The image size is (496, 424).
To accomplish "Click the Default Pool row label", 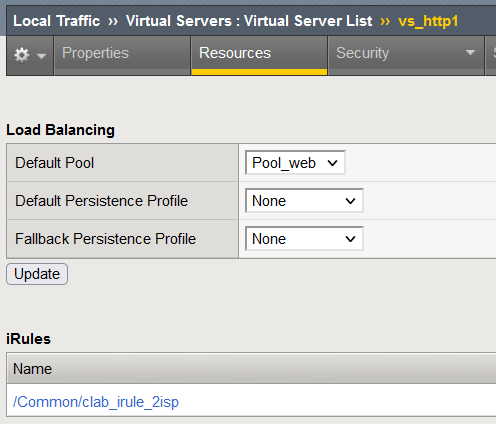I will 55,163.
